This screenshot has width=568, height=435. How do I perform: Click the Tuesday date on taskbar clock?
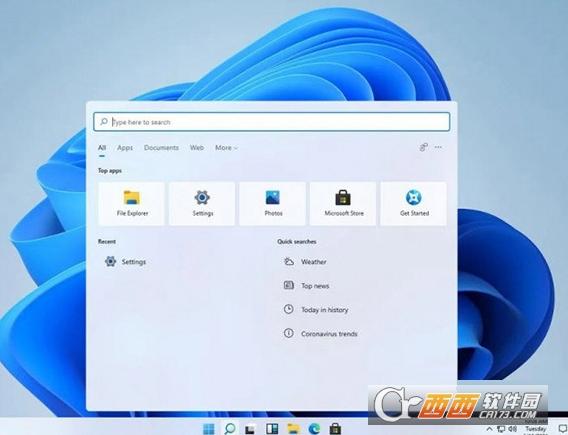coord(536,428)
